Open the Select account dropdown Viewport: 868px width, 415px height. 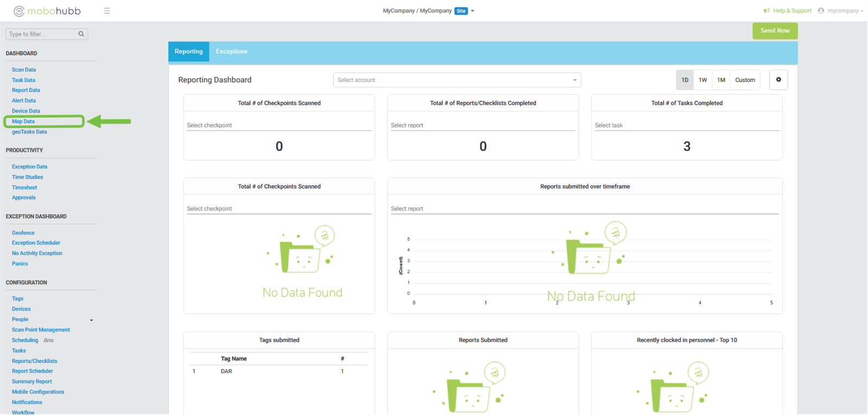tap(457, 80)
